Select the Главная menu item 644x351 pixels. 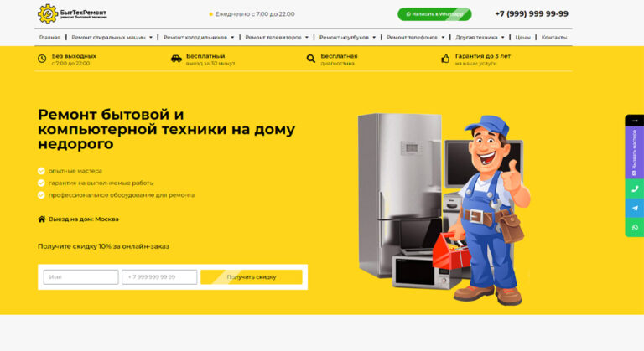click(49, 38)
